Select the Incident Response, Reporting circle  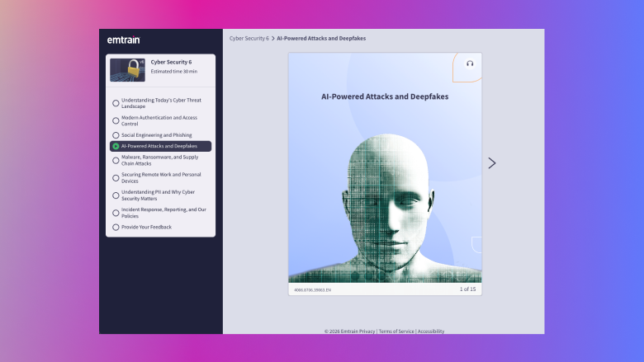[116, 213]
